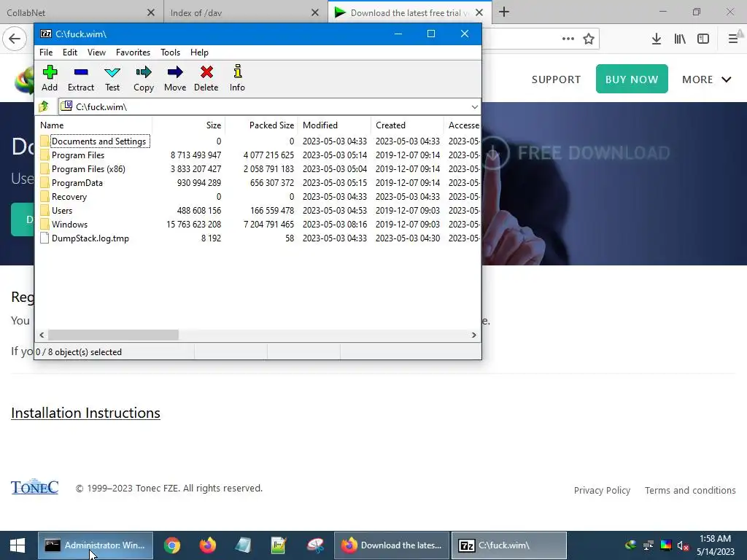Open the File menu

[46, 52]
